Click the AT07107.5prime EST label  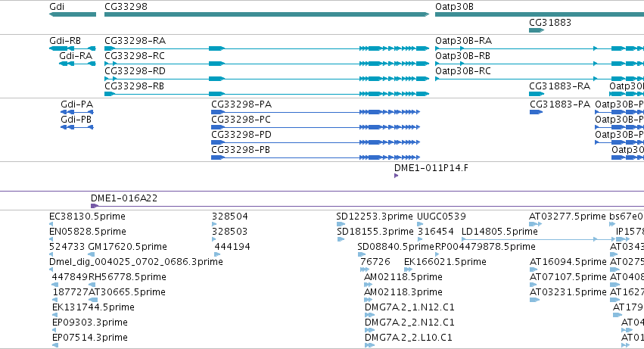coord(568,278)
